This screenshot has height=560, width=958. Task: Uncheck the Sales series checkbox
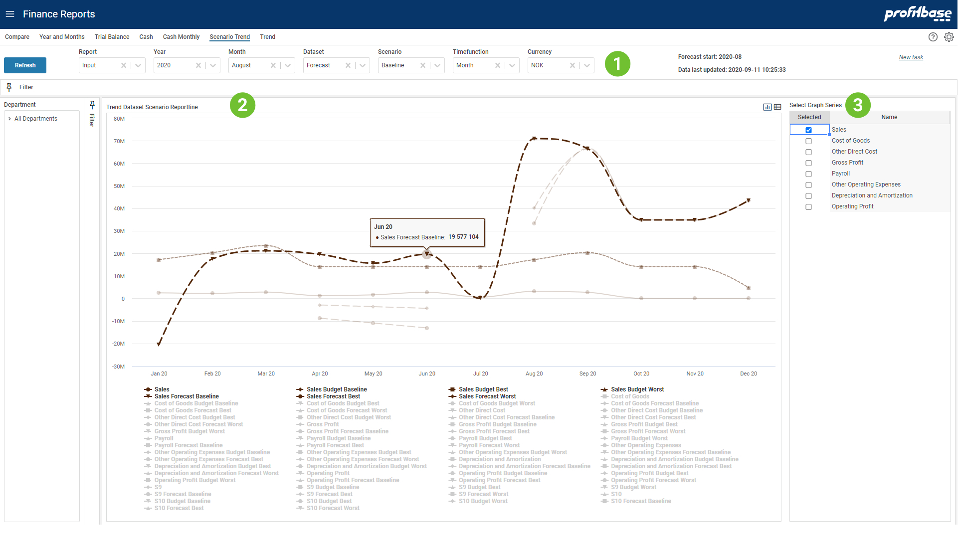[x=808, y=130]
